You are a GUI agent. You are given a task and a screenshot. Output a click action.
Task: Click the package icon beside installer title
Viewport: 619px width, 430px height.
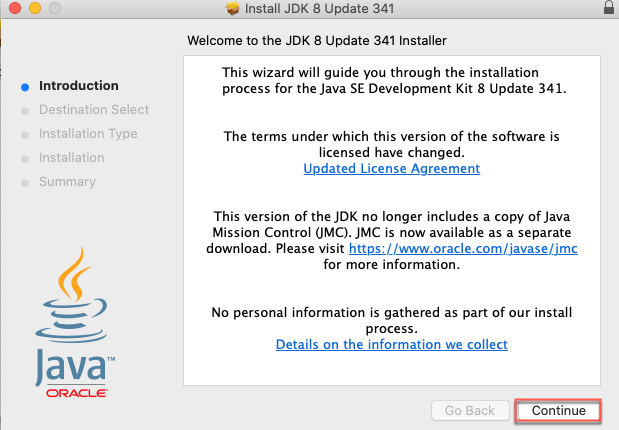pyautogui.click(x=233, y=8)
